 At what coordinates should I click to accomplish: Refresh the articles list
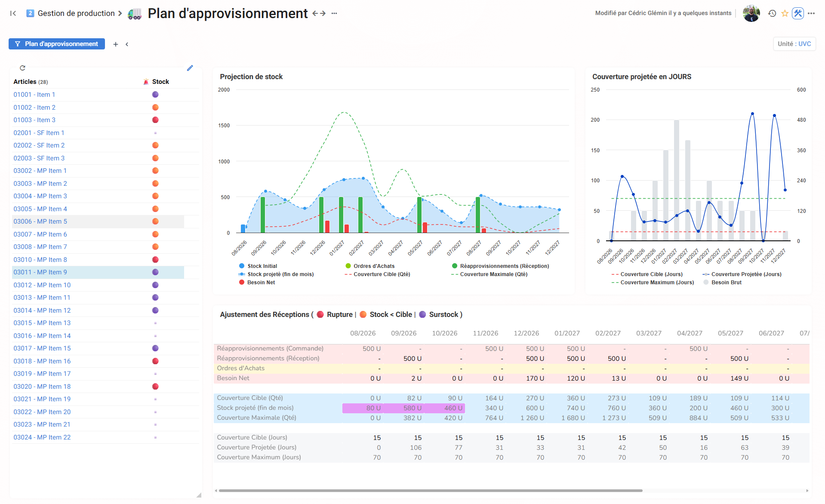22,68
